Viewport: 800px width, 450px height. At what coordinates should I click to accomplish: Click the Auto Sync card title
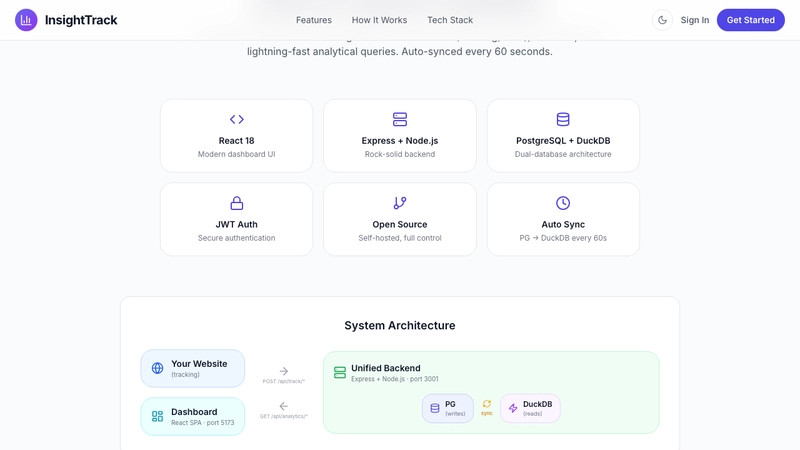[563, 224]
